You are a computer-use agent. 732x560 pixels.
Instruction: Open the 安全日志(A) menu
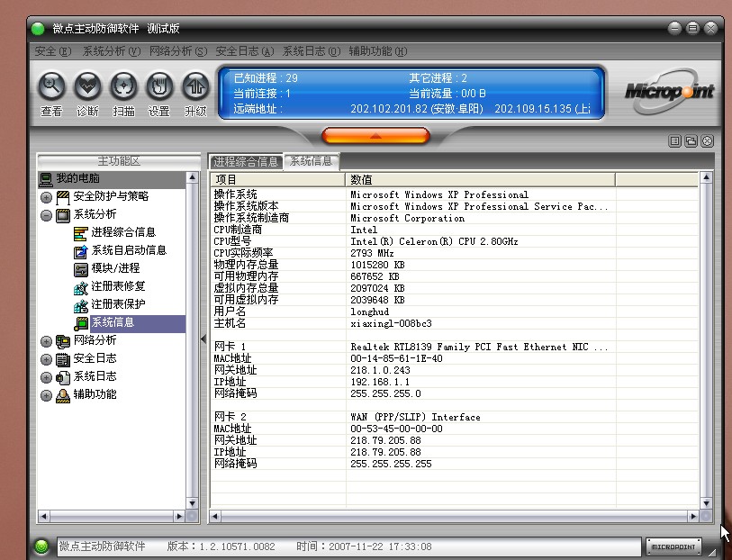[245, 51]
